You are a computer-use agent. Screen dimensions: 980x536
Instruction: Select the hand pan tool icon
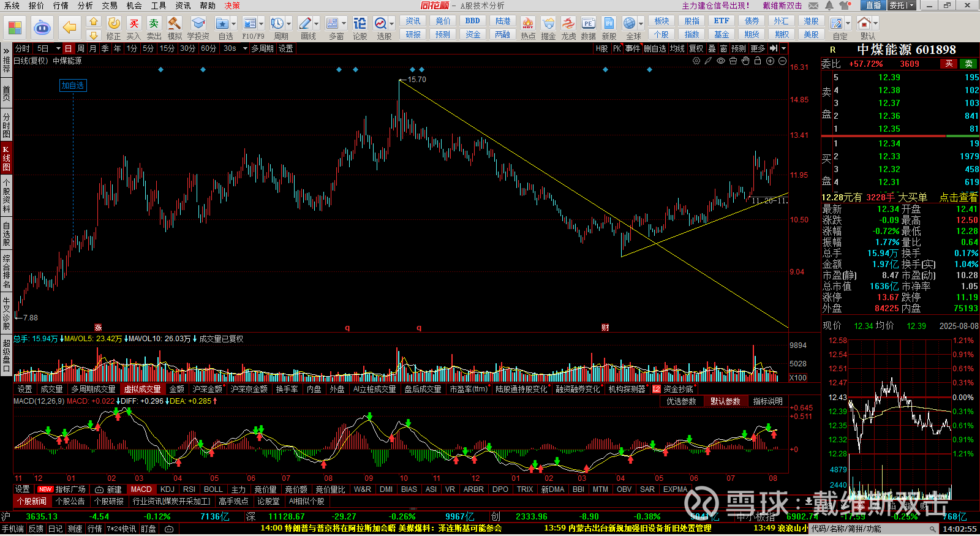tap(745, 61)
